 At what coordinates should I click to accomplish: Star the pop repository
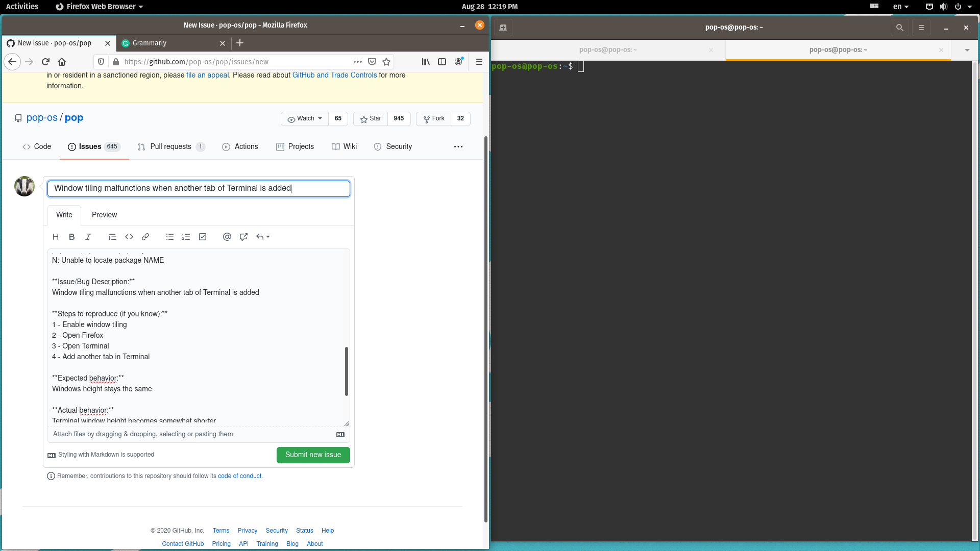pos(370,118)
